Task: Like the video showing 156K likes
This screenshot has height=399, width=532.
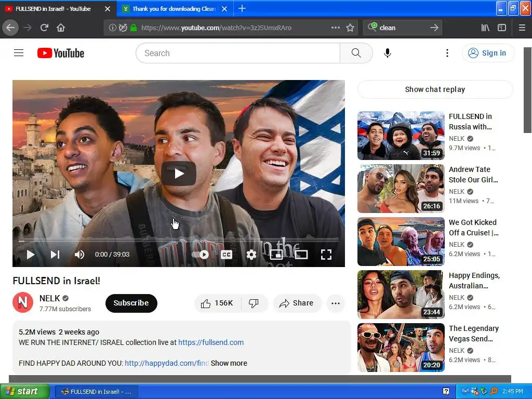Action: pos(218,303)
